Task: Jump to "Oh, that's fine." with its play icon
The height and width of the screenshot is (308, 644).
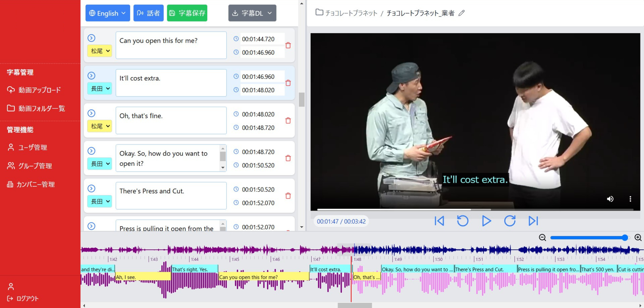Action: [91, 113]
